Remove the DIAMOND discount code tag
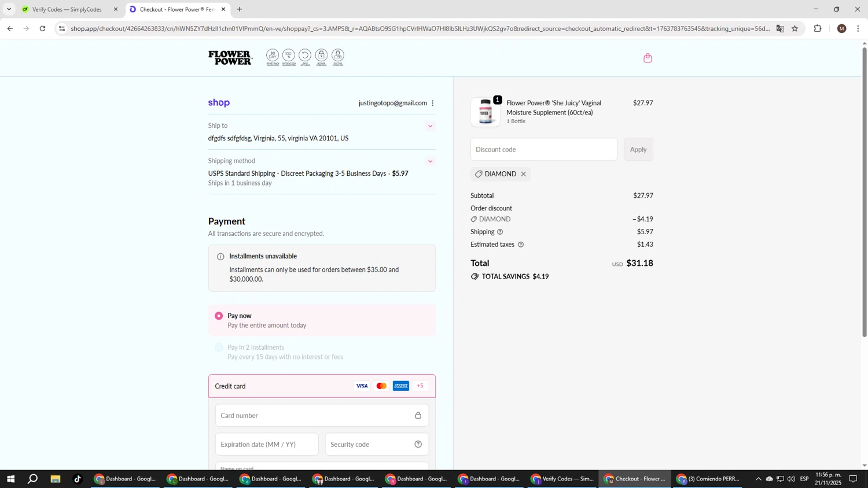 click(523, 174)
